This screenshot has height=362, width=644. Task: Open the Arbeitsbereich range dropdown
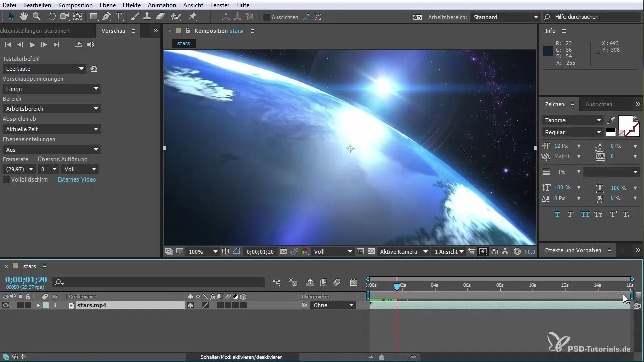[x=51, y=109]
